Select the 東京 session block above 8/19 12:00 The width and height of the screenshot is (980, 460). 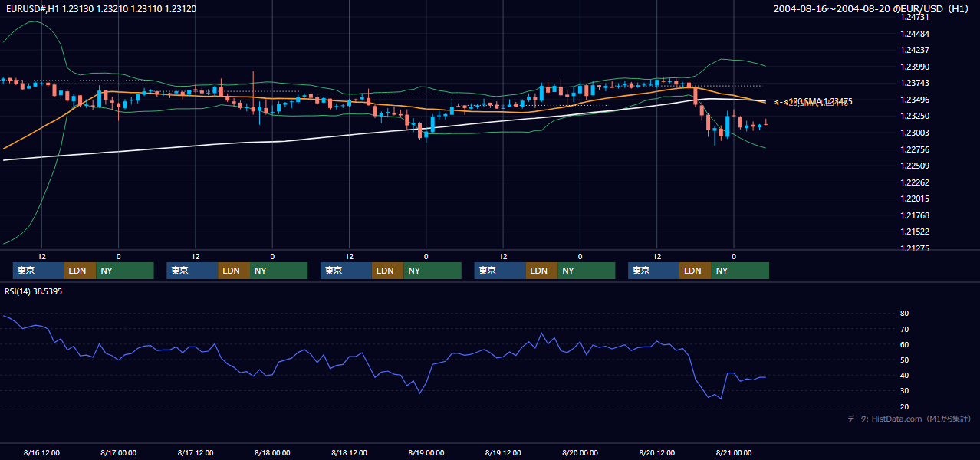tap(500, 271)
